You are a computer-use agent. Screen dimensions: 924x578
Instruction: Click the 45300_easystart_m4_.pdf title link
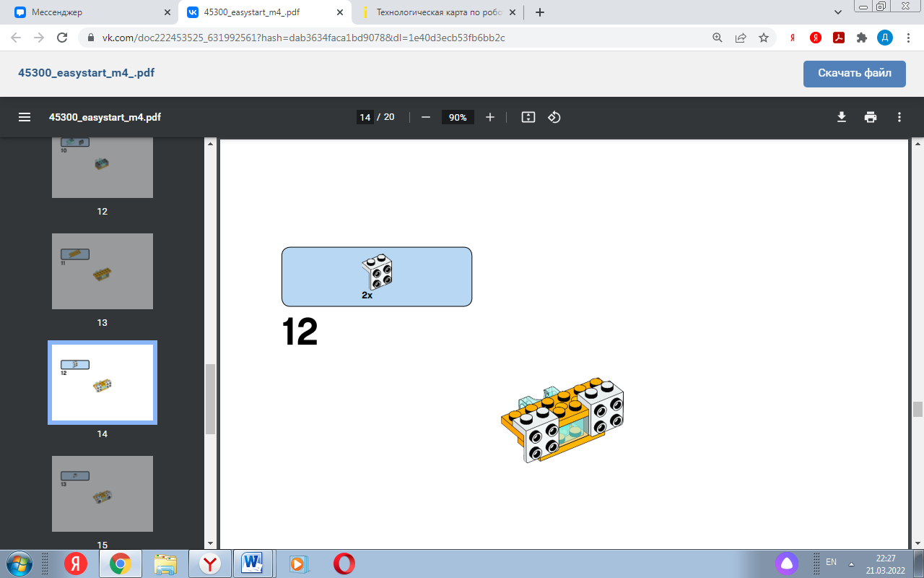(x=87, y=73)
